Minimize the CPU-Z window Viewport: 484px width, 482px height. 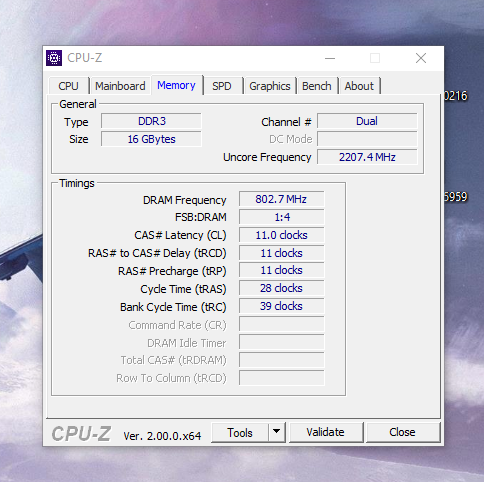(330, 58)
